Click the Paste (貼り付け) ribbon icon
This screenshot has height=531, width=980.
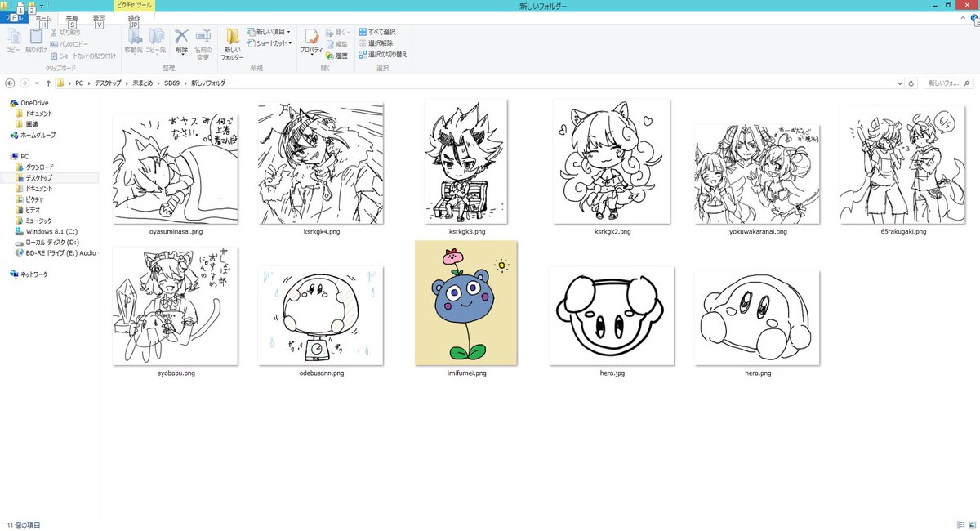coord(36,38)
